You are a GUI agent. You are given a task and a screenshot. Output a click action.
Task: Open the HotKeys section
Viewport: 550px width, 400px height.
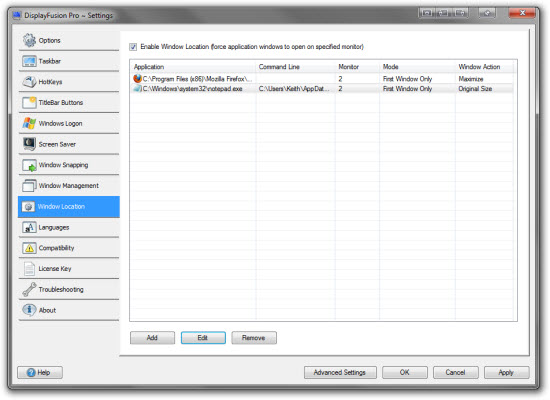pos(69,82)
